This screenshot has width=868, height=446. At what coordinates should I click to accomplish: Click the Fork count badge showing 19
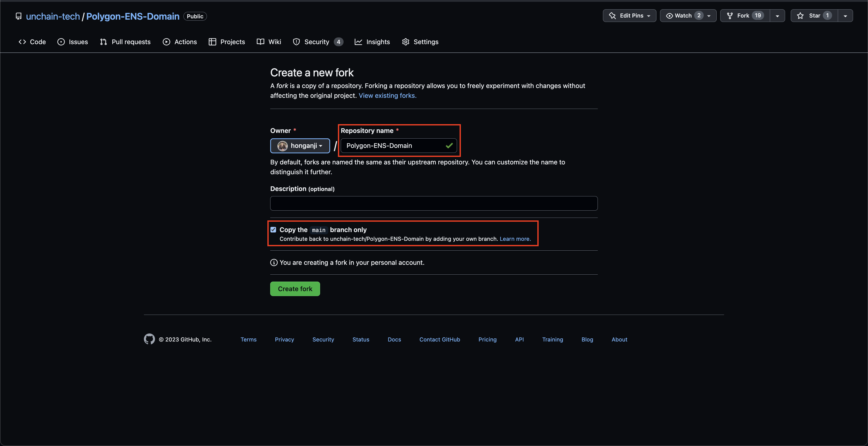758,15
